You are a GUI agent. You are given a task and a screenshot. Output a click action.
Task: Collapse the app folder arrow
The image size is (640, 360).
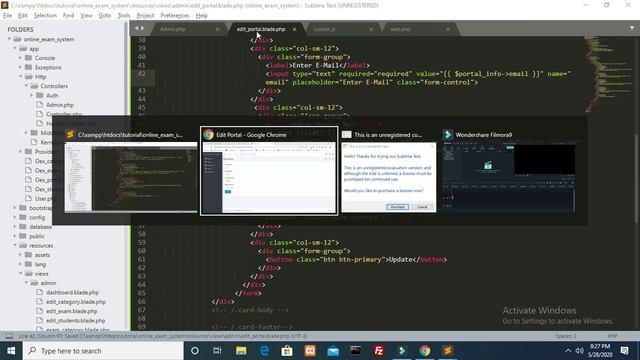tap(15, 49)
